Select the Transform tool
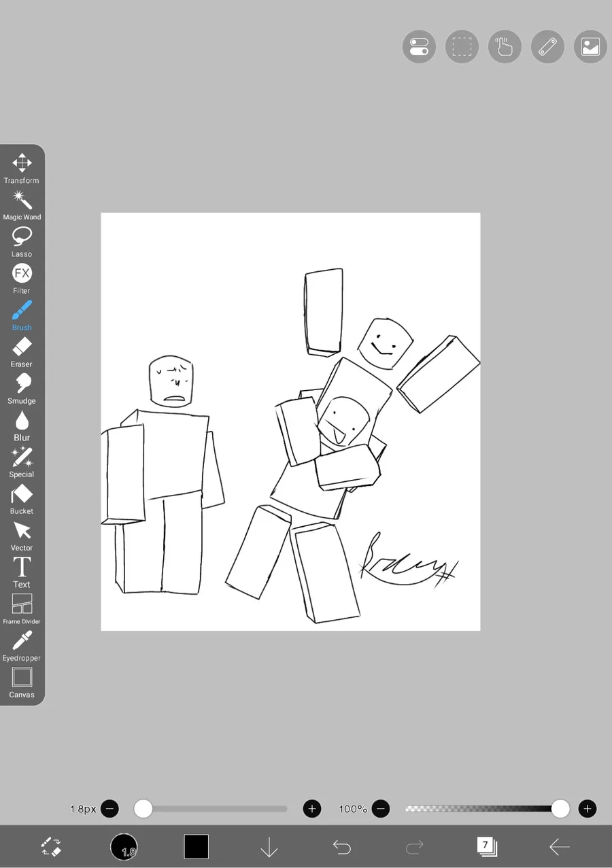The height and width of the screenshot is (868, 612). 22,169
